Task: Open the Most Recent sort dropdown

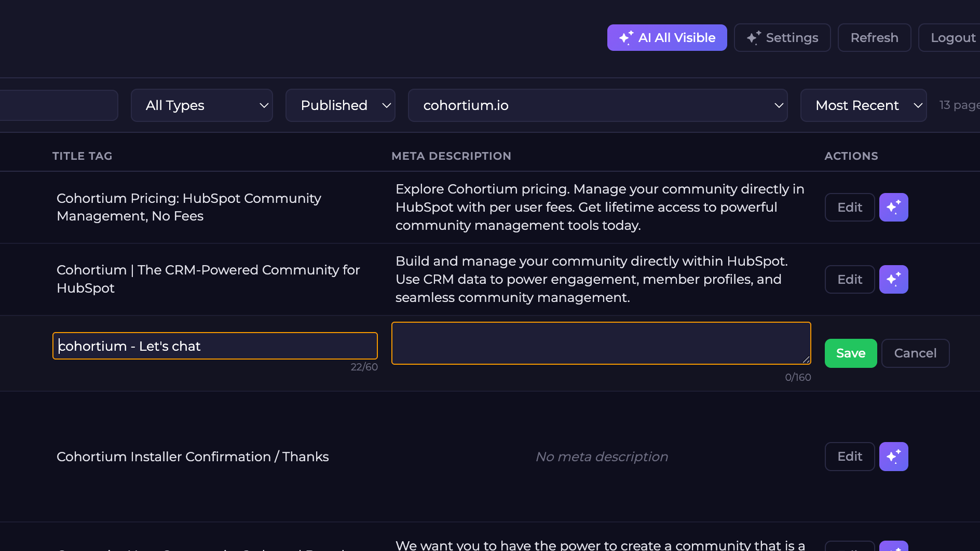Action: click(x=864, y=105)
